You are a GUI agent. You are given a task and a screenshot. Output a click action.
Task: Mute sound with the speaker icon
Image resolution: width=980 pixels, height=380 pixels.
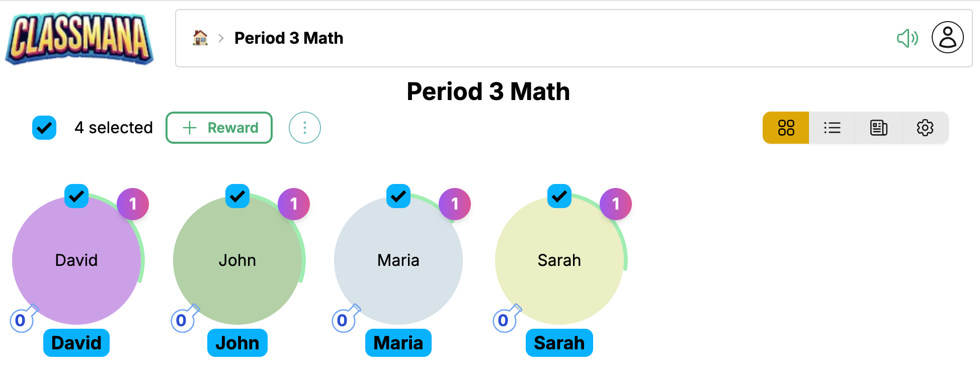point(907,38)
